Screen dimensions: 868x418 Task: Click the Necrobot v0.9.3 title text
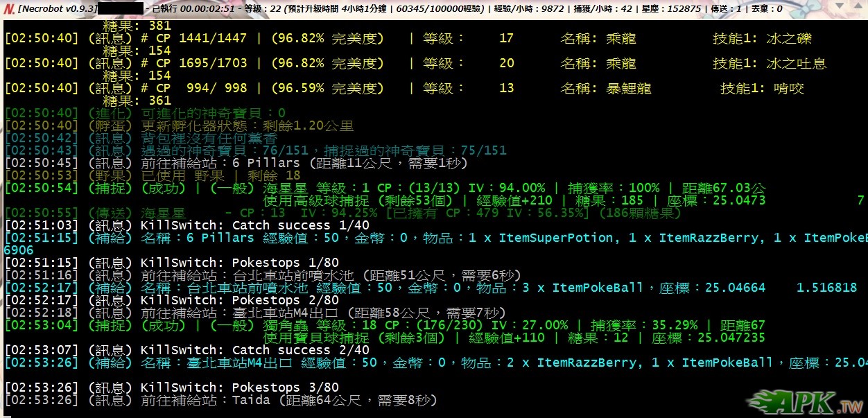point(56,9)
